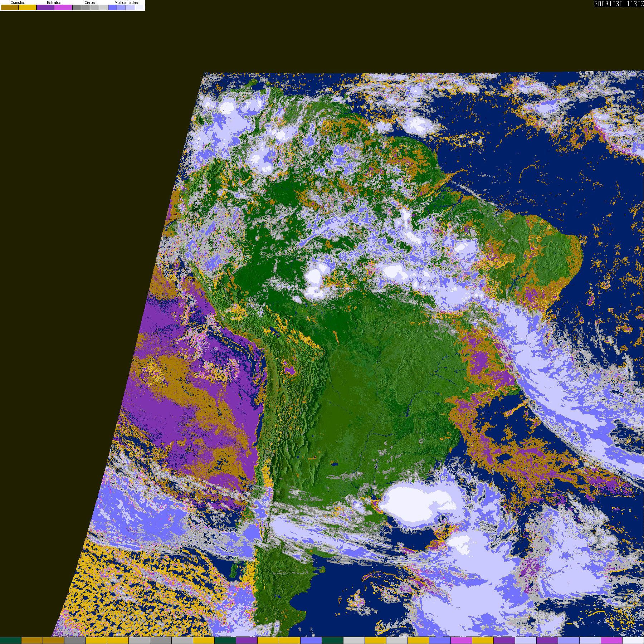Viewport: 644px width, 644px height.
Task: Click the Cúmulos legend label
Action: (x=18, y=3)
